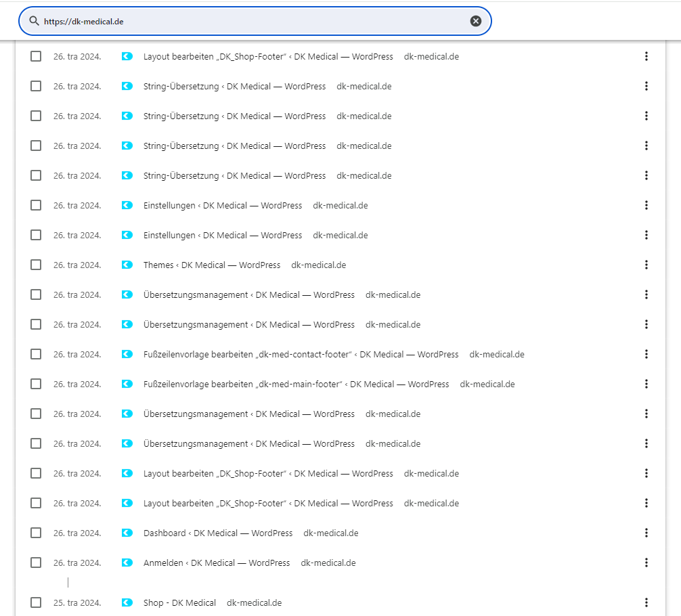Click the favicon on the Shop - DK Medical row
The height and width of the screenshot is (616, 681).
pos(127,602)
